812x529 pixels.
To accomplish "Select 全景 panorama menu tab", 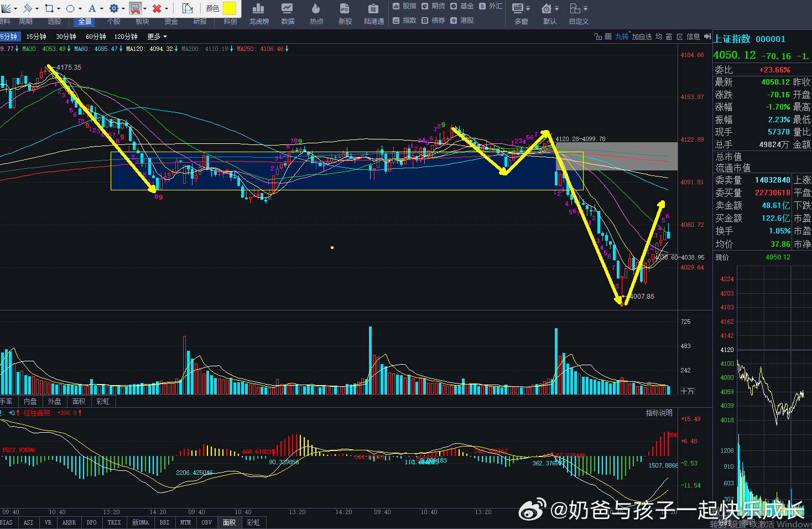I will [x=85, y=22].
